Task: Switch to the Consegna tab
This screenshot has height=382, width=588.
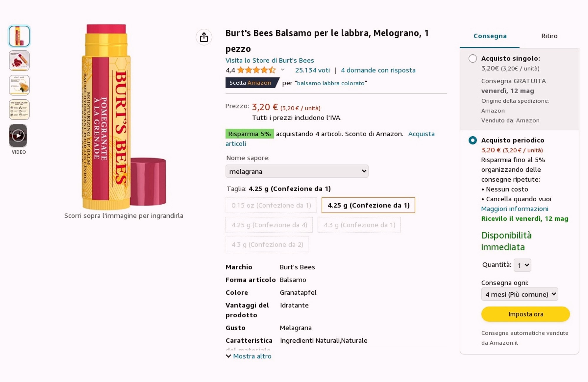Action: point(490,36)
